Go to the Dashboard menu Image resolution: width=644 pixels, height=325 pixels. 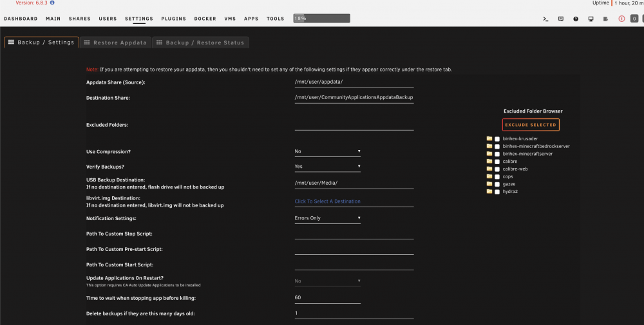21,19
